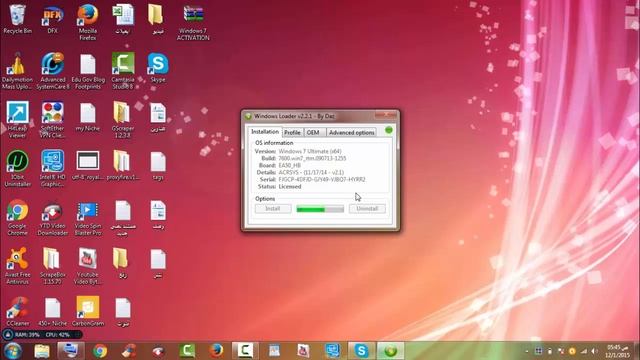Select the my Niche text file
This screenshot has width=640, height=360.
click(87, 117)
